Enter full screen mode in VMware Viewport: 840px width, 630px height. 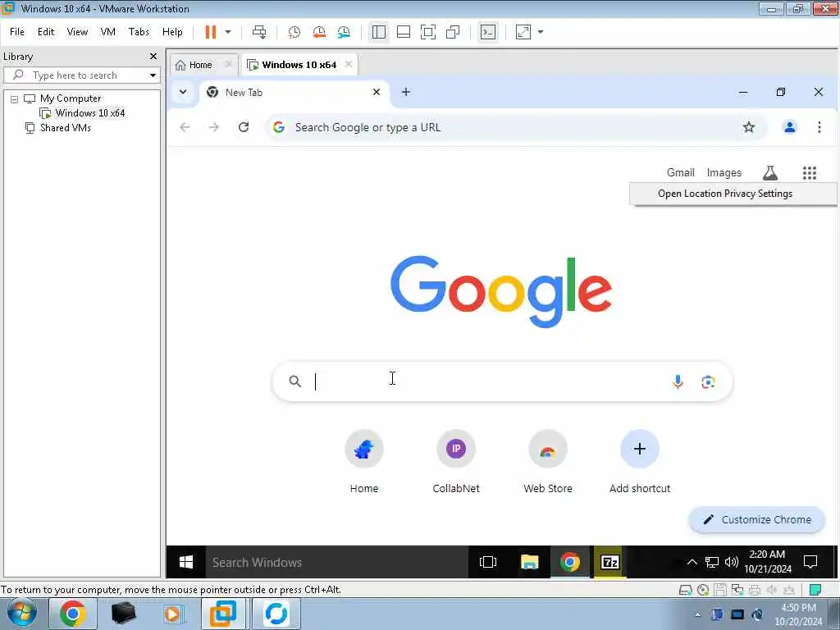[428, 32]
